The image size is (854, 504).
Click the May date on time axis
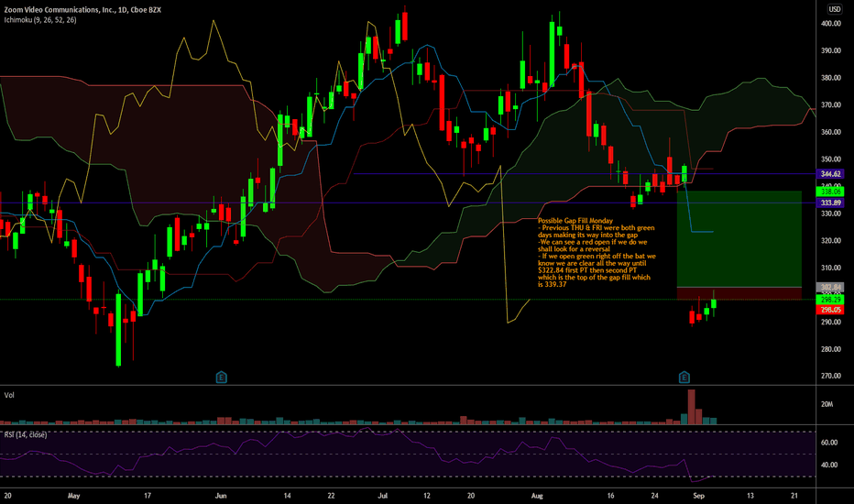(73, 496)
